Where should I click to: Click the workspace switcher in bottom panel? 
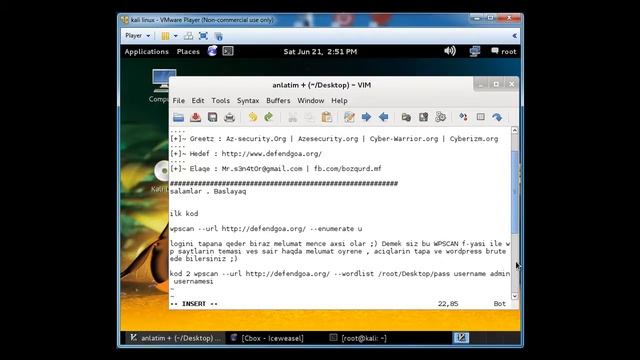click(461, 338)
